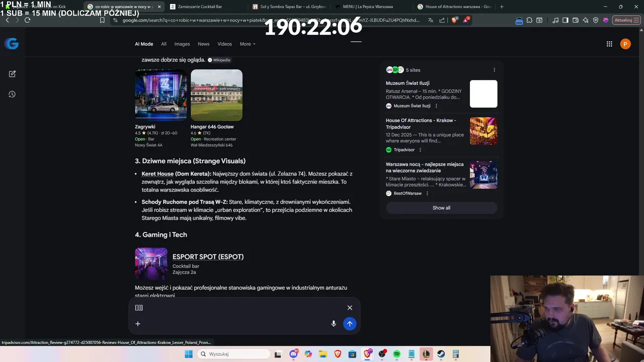644x362 pixels.
Task: Click Show all sources button
Action: coord(441,208)
